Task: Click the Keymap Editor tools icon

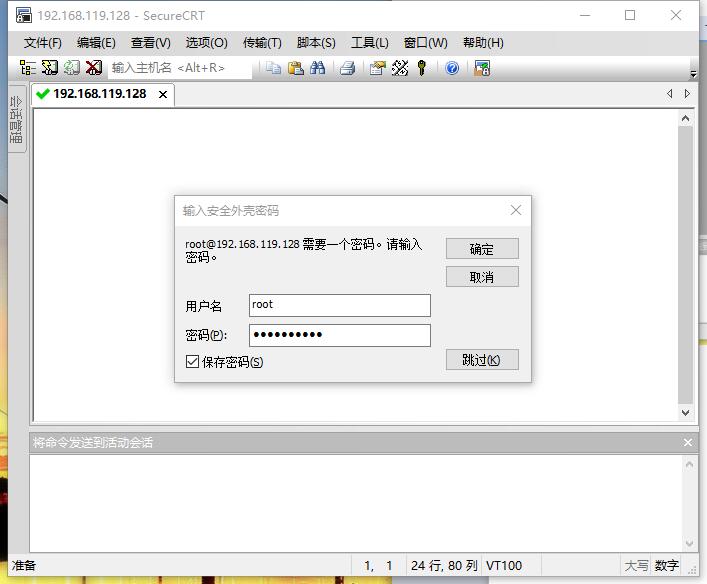Action: (x=400, y=68)
